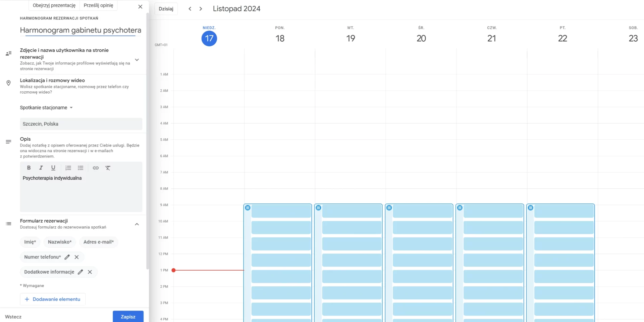
Task: Remove the Dodatkowe informacje field
Action: pos(90,272)
